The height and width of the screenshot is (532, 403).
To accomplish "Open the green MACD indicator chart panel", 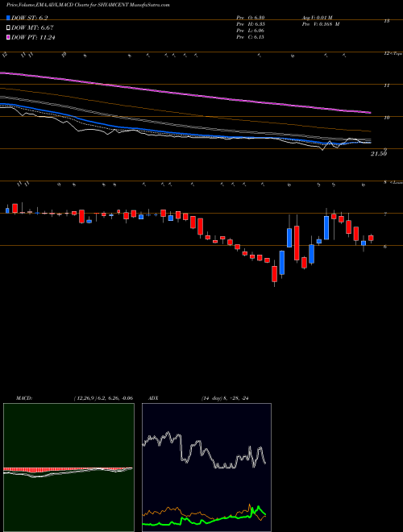I will [69, 468].
